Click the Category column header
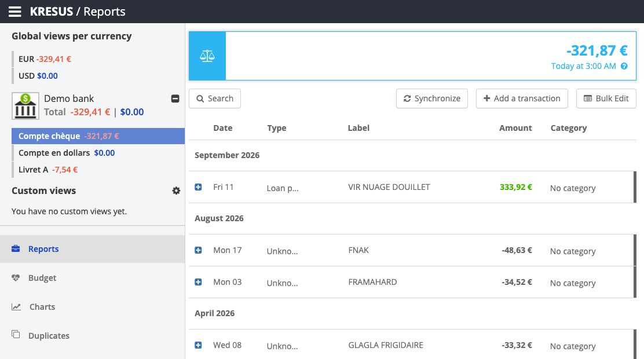644x359 pixels. [569, 128]
